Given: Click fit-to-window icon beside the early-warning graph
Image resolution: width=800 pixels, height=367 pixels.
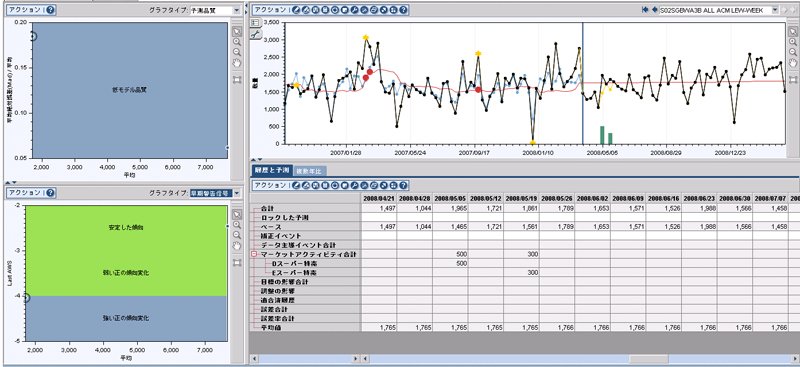Looking at the screenshot, I should (x=237, y=262).
